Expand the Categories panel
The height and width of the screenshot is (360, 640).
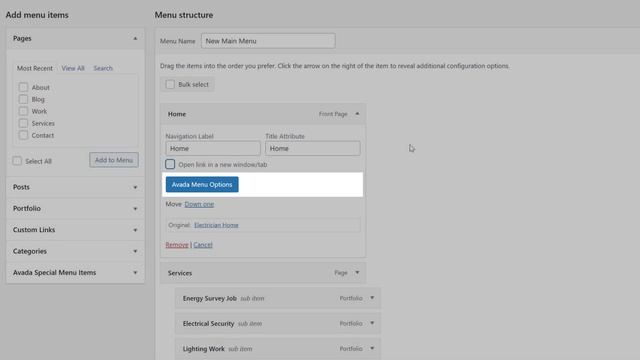coord(135,251)
